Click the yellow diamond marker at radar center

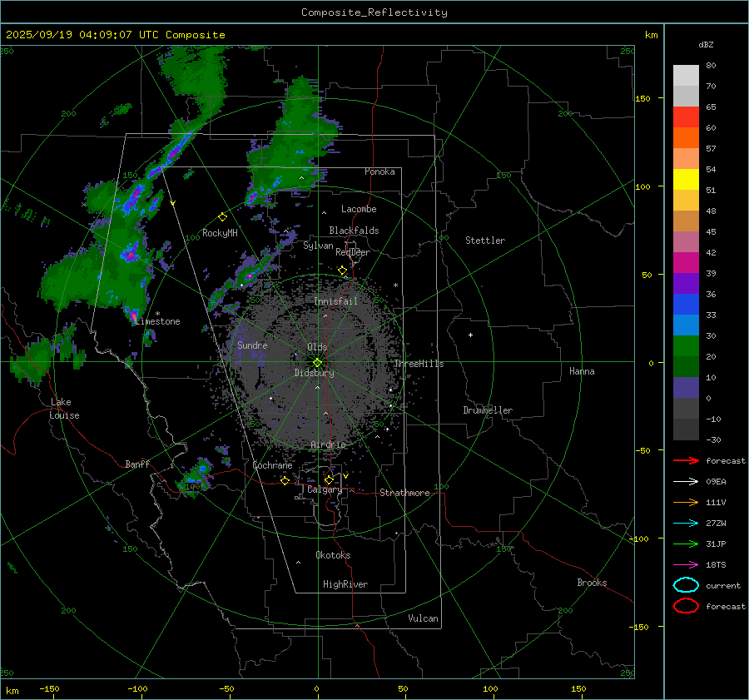pos(317,362)
